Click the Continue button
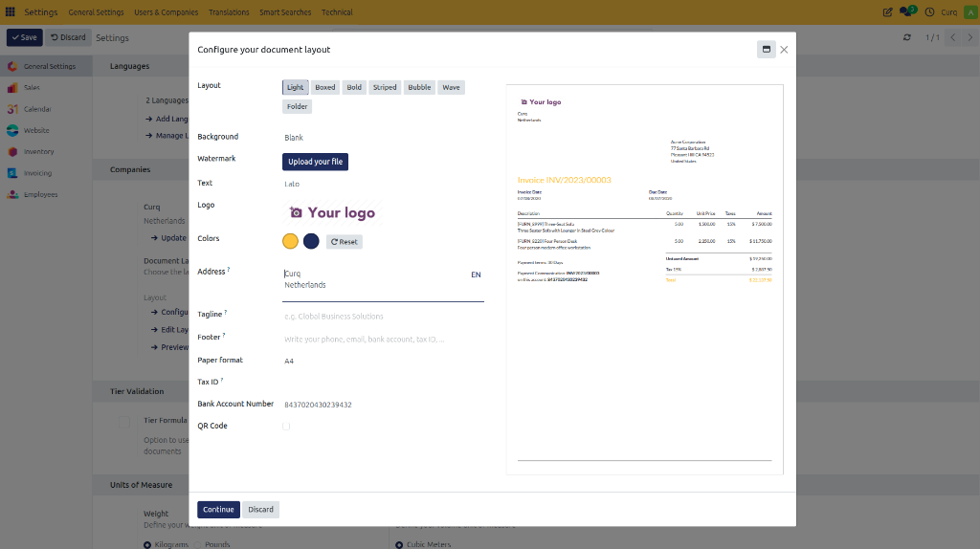This screenshot has width=980, height=549. (x=218, y=510)
